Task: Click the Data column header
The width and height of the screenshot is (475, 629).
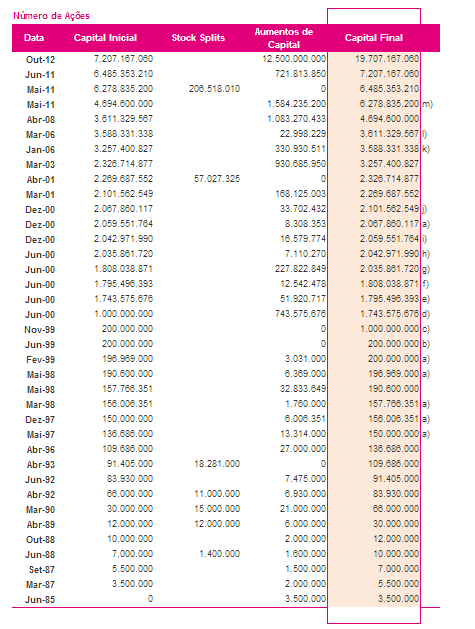Action: pyautogui.click(x=34, y=38)
